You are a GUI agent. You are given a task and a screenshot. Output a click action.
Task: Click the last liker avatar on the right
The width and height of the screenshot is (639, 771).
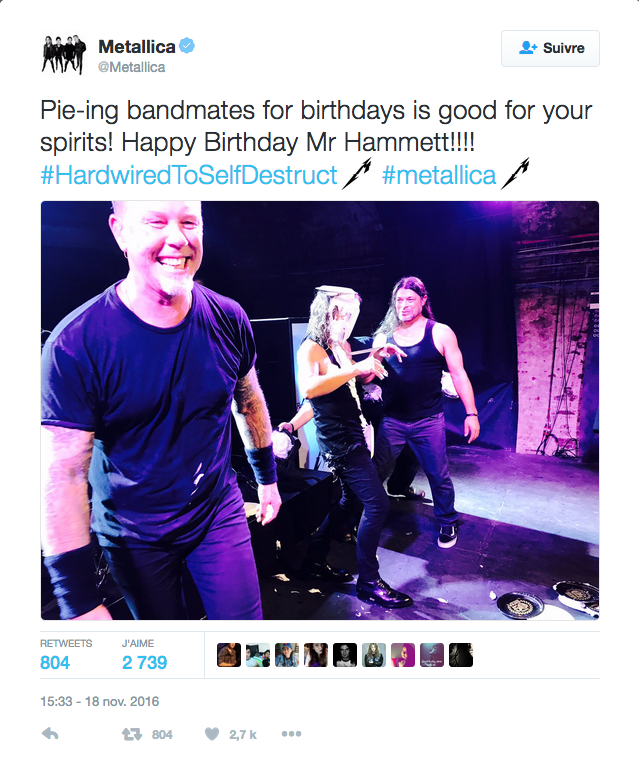[461, 655]
